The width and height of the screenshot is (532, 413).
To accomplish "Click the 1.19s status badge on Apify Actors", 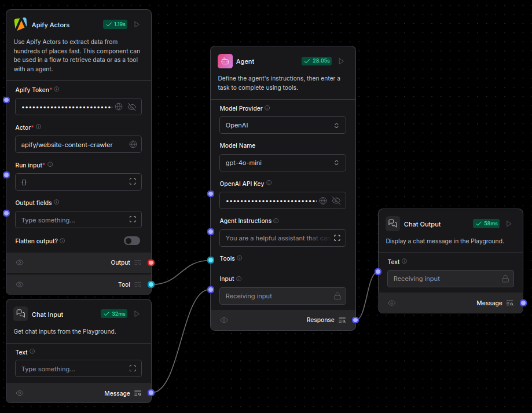I will coord(115,24).
